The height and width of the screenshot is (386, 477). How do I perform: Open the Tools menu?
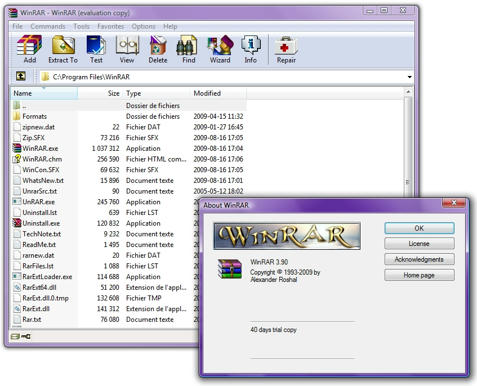click(x=81, y=26)
